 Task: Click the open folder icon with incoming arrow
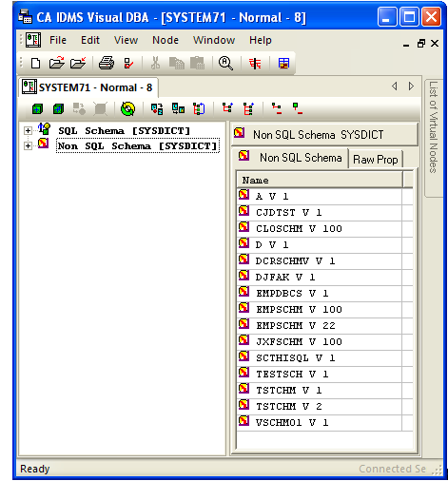pos(78,64)
